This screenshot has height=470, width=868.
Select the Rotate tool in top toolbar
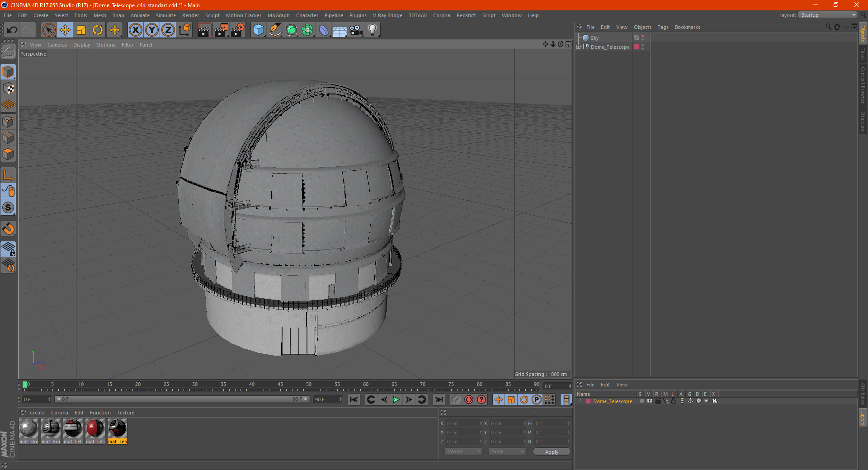[98, 30]
